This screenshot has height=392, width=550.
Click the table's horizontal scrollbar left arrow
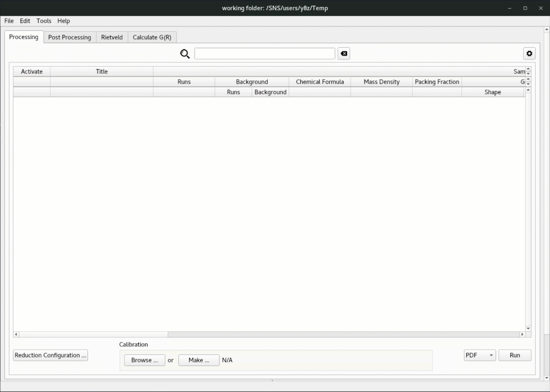tap(16, 334)
